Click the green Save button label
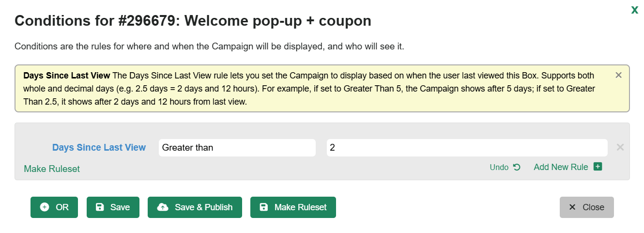The height and width of the screenshot is (233, 644). (120, 207)
